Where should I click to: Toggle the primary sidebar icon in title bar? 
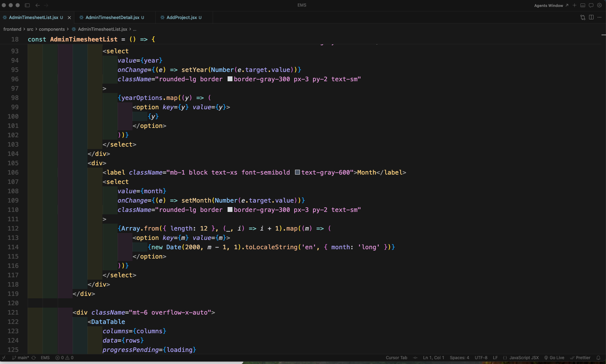[x=27, y=5]
